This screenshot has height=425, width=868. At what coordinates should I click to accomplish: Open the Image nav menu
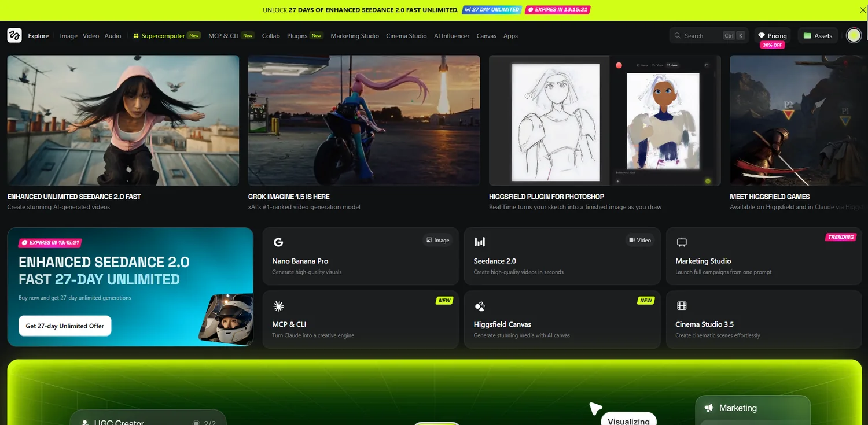coord(68,36)
